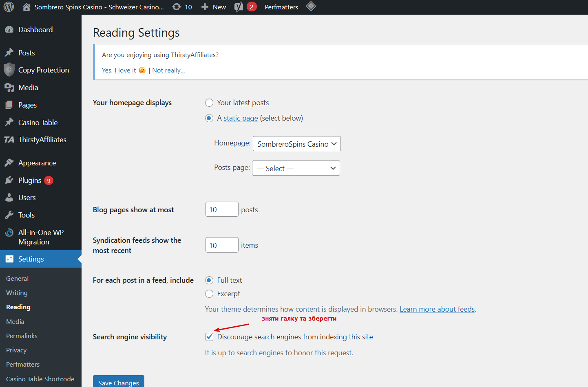This screenshot has width=588, height=387.
Task: Open the Privacy settings submenu
Action: pyautogui.click(x=16, y=350)
